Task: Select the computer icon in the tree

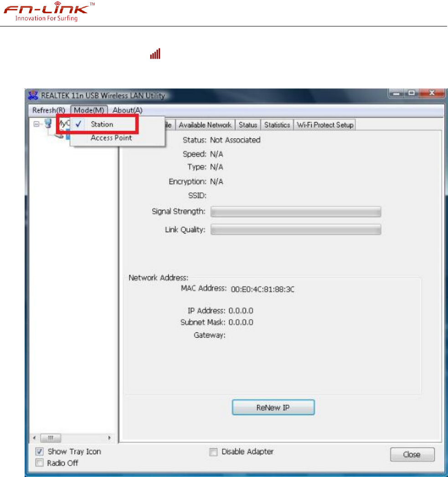Action: (48, 124)
